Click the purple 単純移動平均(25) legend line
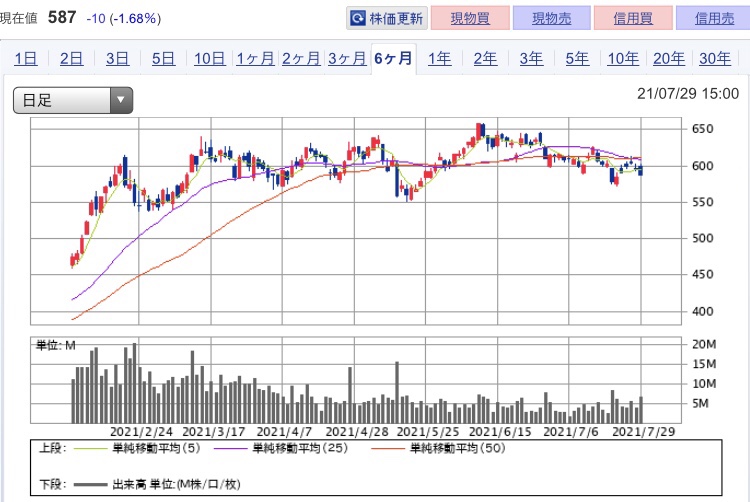 point(230,448)
